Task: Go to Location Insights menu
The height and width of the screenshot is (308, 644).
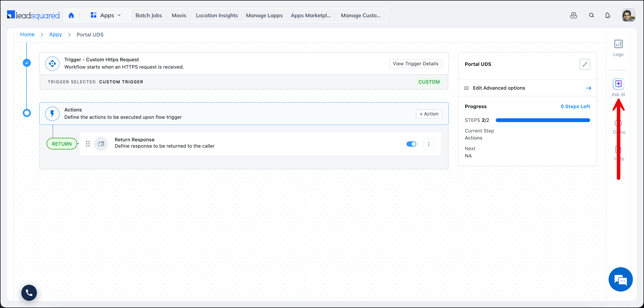Action: 217,15
